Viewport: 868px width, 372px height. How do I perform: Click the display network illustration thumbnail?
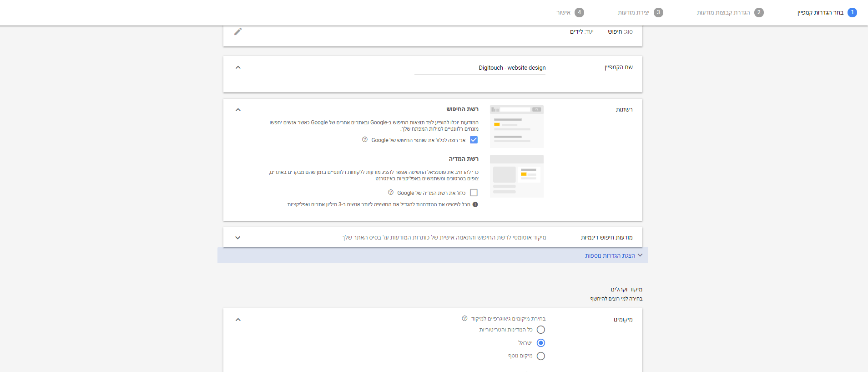tap(517, 176)
